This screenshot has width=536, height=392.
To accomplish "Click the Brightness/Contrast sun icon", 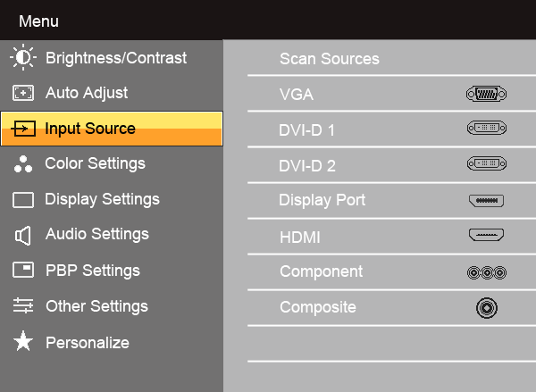I will click(x=22, y=58).
